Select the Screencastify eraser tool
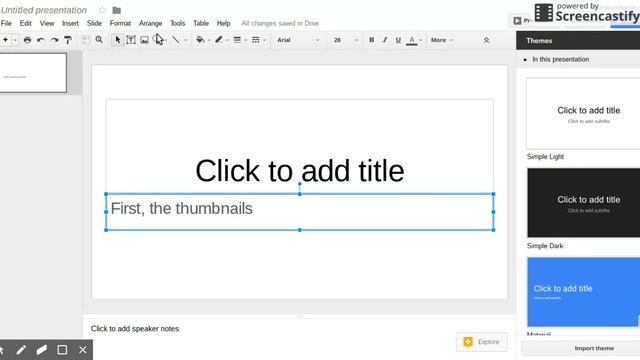This screenshot has width=640, height=360. pyautogui.click(x=42, y=350)
